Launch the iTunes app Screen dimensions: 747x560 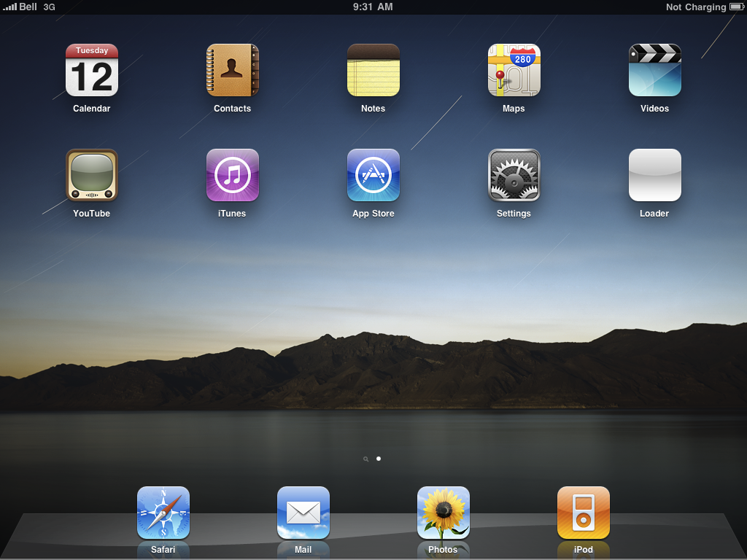pos(233,175)
